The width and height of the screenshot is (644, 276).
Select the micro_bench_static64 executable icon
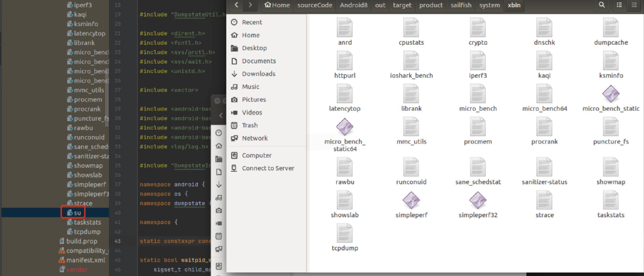click(345, 127)
